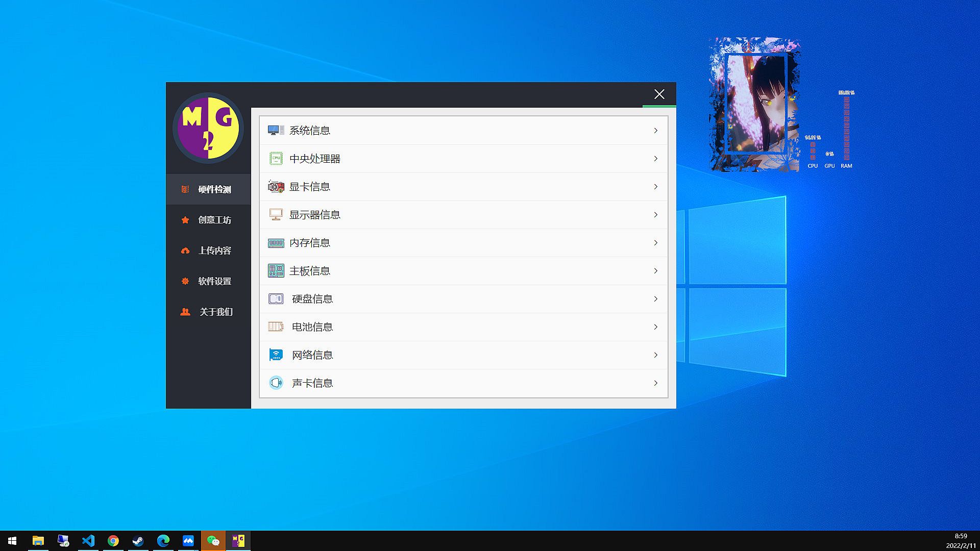Screen dimensions: 980x551
Task: Expand the 内存信息 row chevron
Action: tap(655, 243)
